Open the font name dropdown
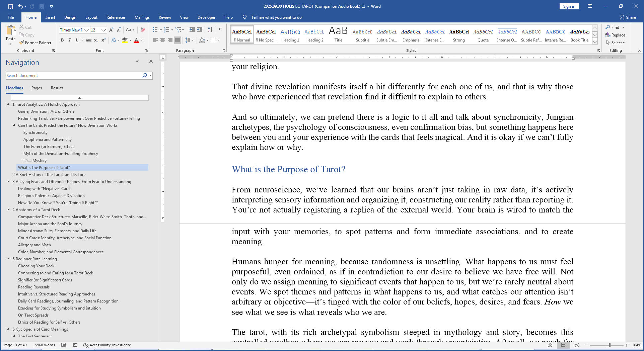The height and width of the screenshot is (351, 644). (86, 30)
